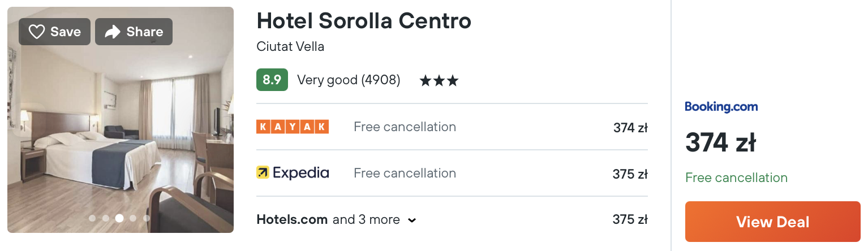Click the three-star rating icons

click(439, 81)
